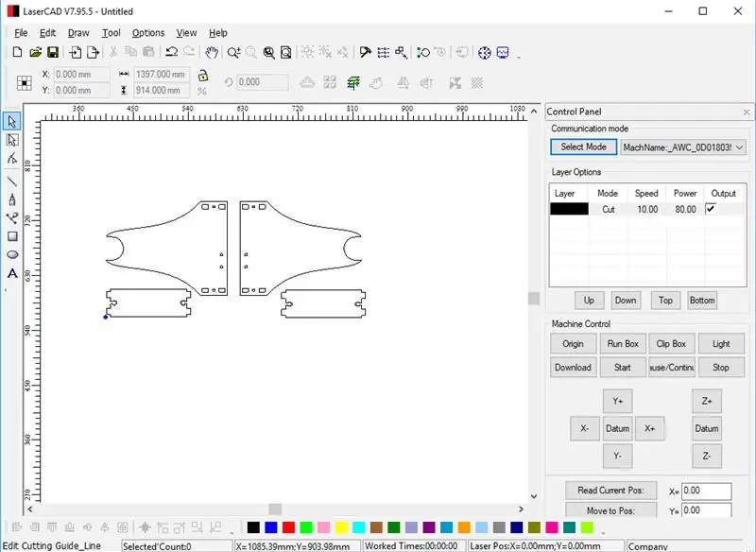Toggle the aspect ratio lock icon
Viewport: 756px width, 552px height.
click(x=203, y=76)
